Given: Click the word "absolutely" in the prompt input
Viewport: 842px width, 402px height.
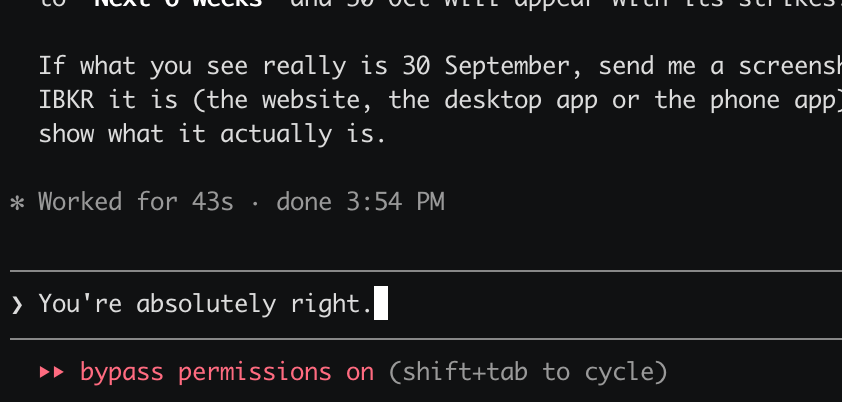Looking at the screenshot, I should (206, 304).
